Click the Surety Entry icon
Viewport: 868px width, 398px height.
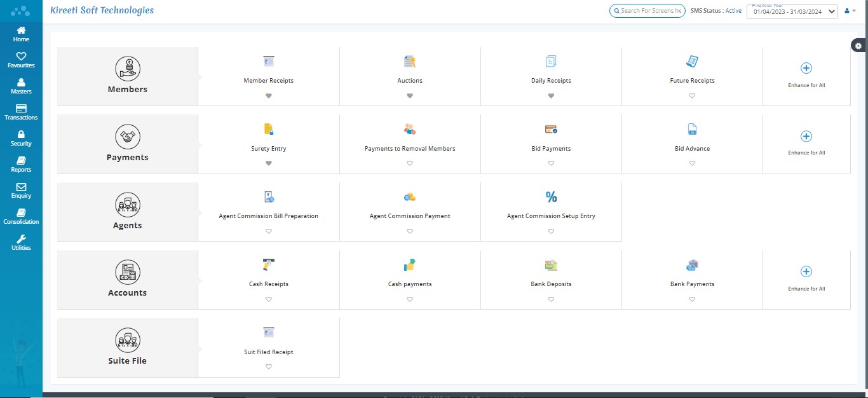pos(268,130)
